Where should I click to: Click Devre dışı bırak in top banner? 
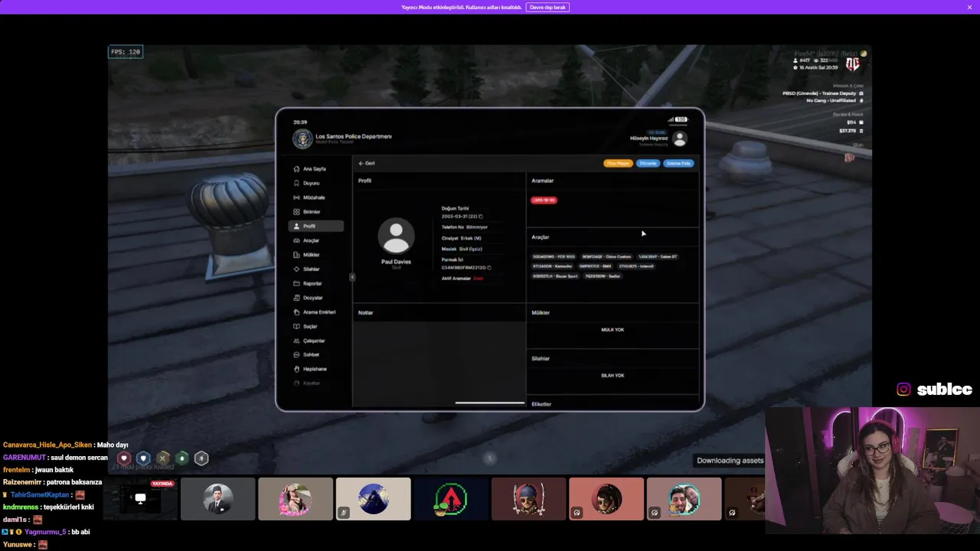pyautogui.click(x=547, y=7)
